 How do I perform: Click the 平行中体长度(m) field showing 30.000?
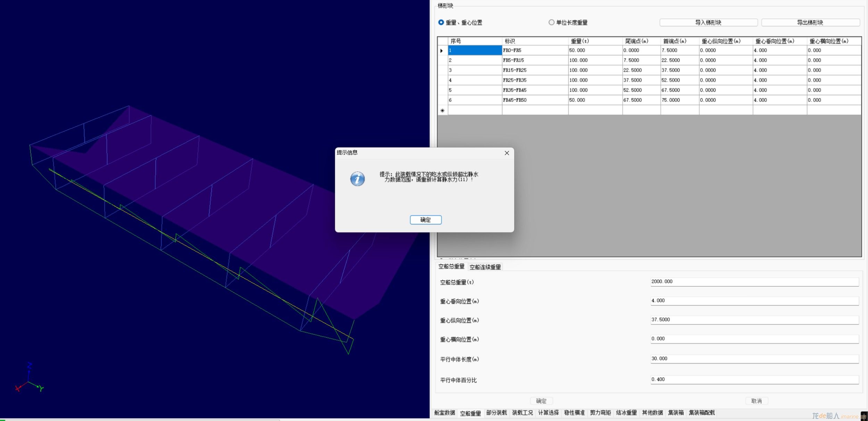point(754,359)
